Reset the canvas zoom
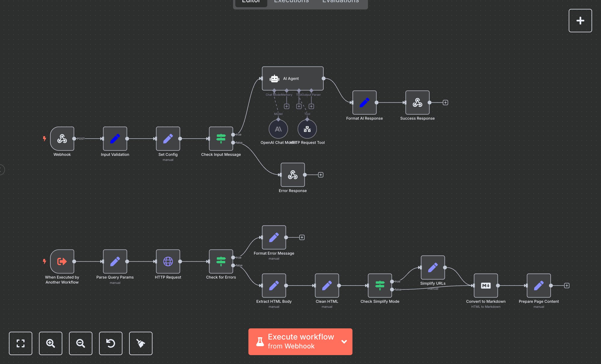Image resolution: width=601 pixels, height=364 pixels. pyautogui.click(x=111, y=343)
